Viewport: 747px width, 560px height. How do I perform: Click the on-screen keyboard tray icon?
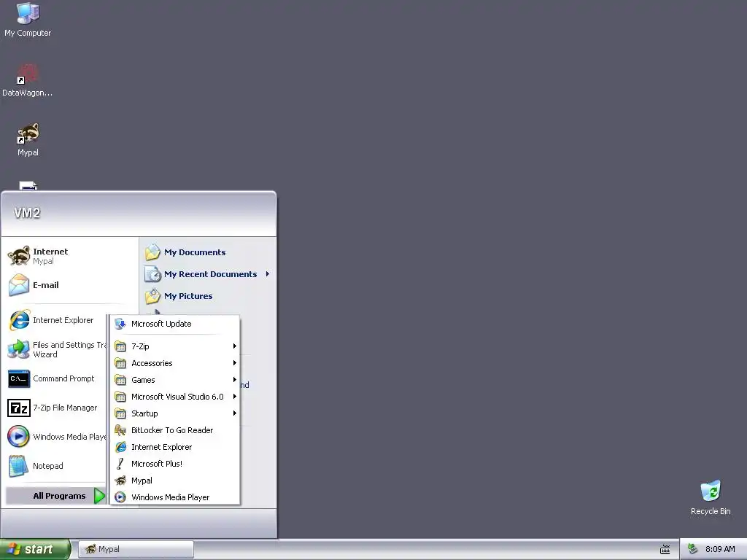(665, 550)
